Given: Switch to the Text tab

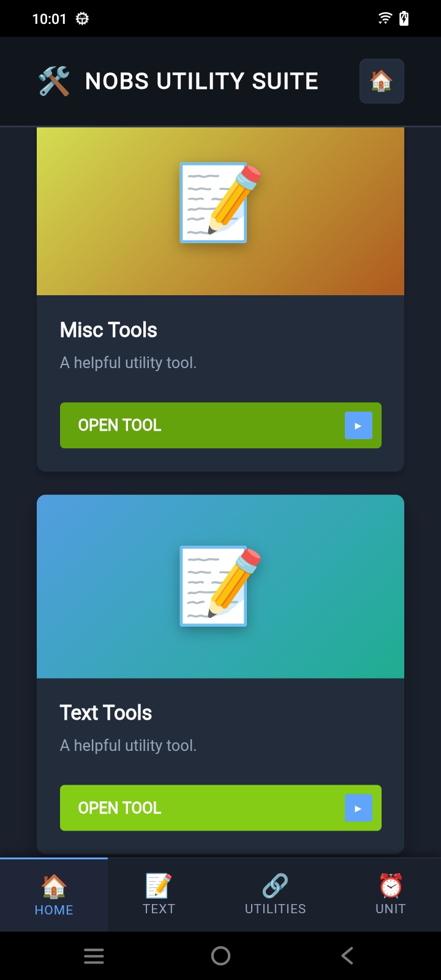Looking at the screenshot, I should [x=159, y=895].
